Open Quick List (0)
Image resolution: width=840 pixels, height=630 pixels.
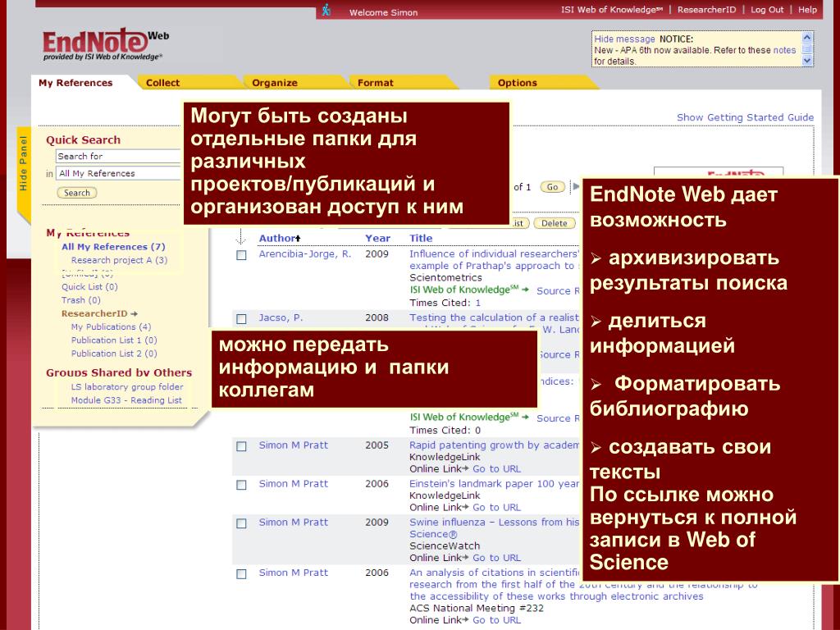tap(89, 286)
